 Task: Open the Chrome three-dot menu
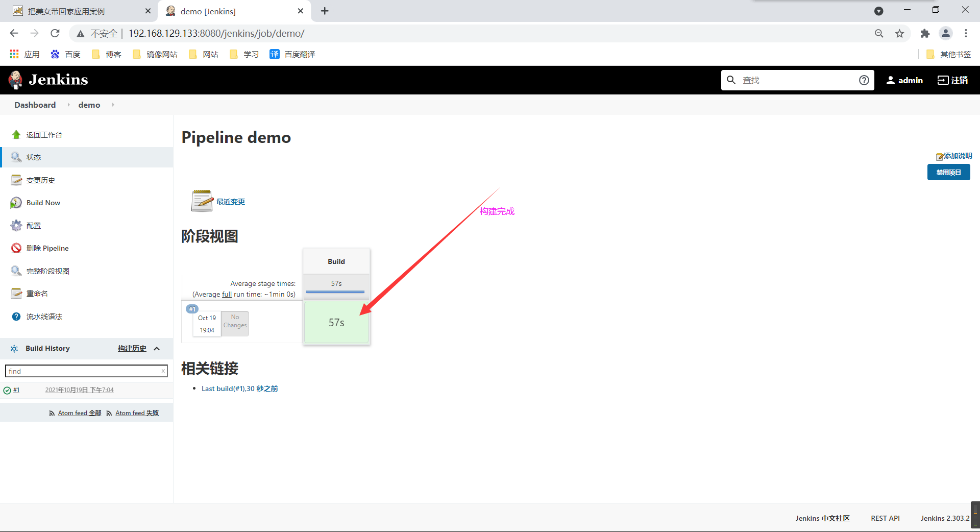tap(966, 33)
